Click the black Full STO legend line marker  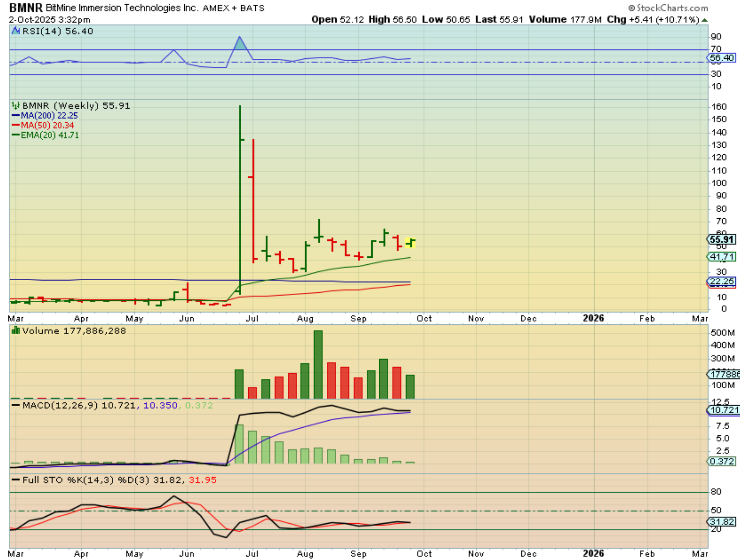[x=16, y=480]
